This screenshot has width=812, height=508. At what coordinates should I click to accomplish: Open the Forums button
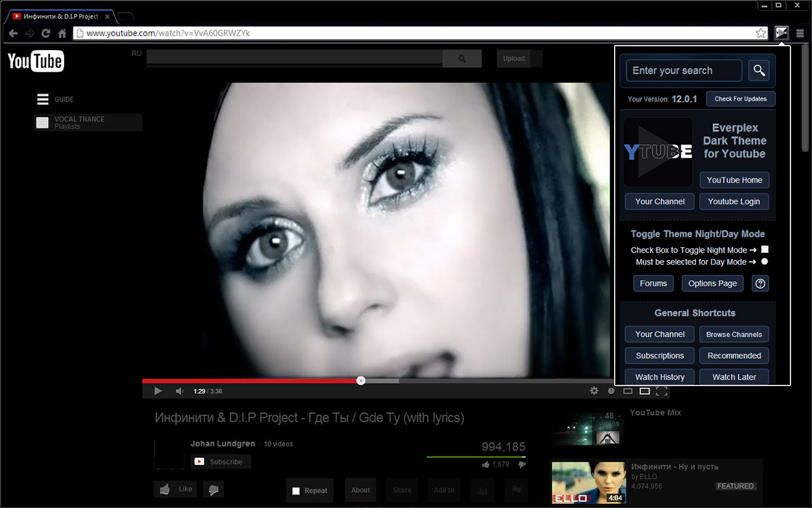(653, 283)
